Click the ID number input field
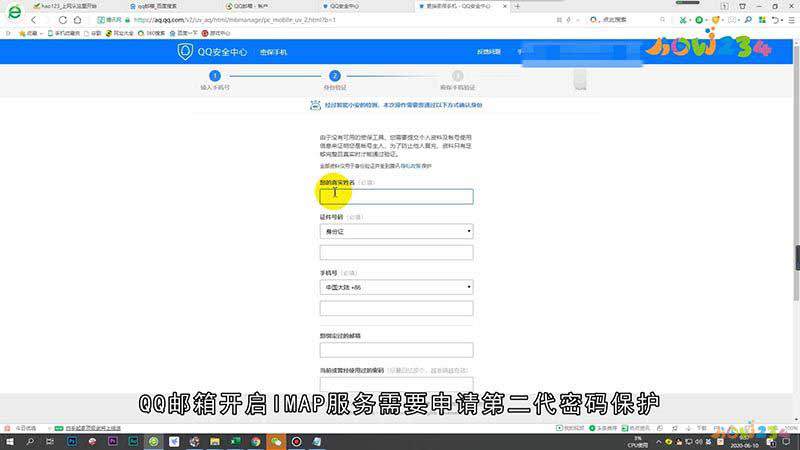 396,253
